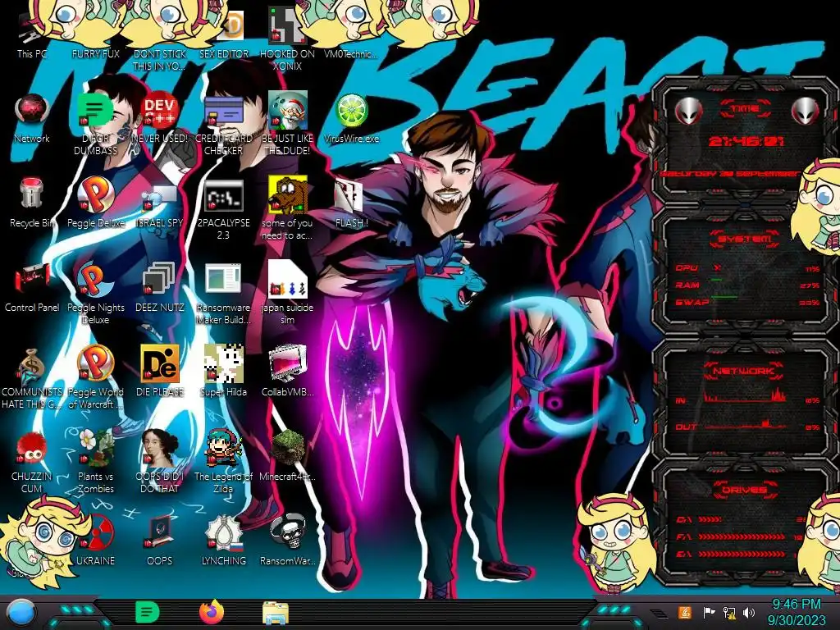Click the RAM usage row
This screenshot has width=840, height=630.
click(747, 285)
